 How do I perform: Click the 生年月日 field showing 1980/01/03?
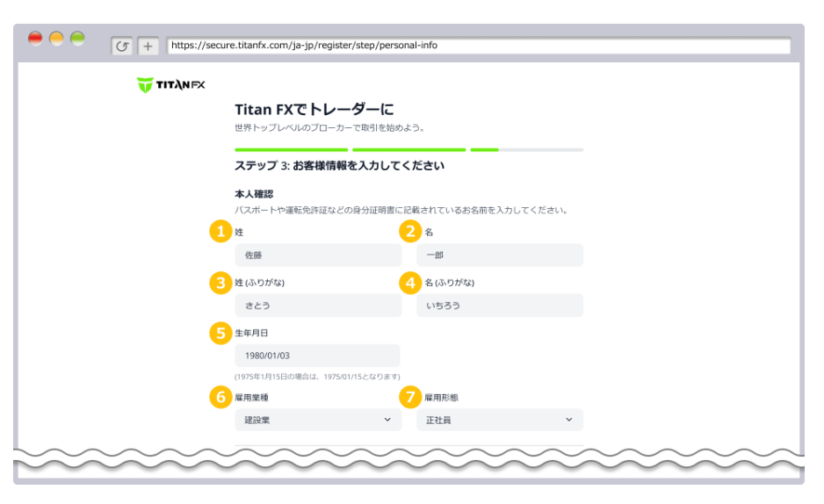[317, 356]
